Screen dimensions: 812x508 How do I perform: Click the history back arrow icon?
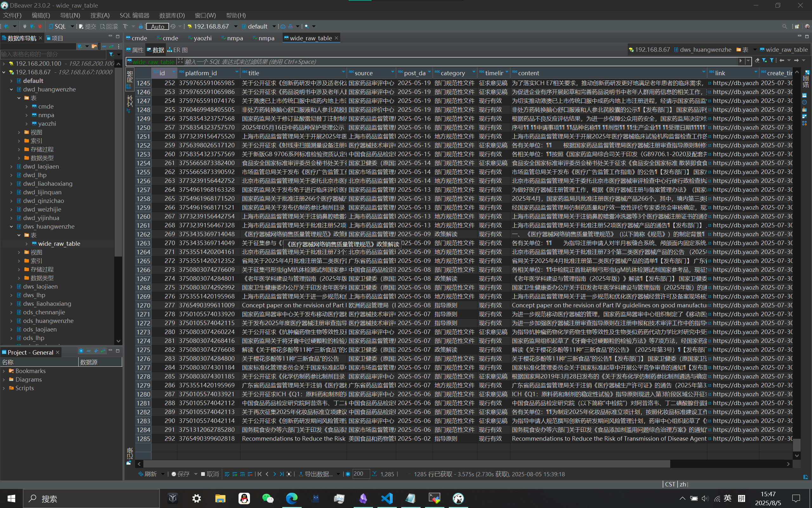click(782, 60)
